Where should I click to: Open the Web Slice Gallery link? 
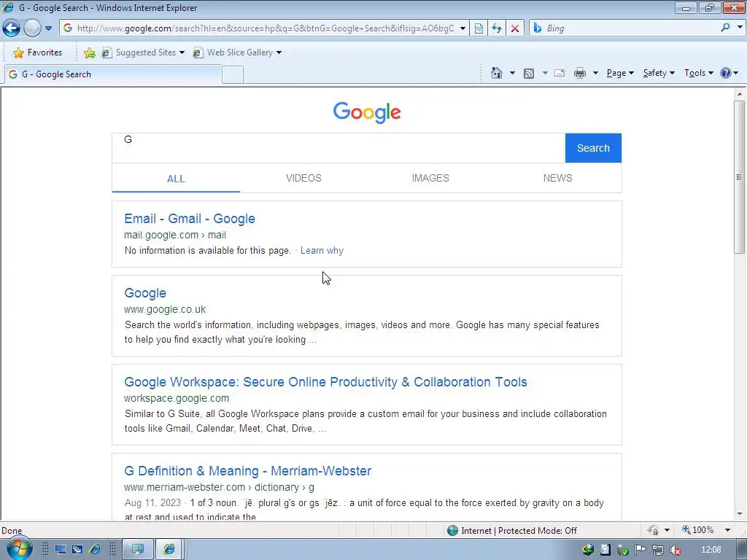coord(233,52)
